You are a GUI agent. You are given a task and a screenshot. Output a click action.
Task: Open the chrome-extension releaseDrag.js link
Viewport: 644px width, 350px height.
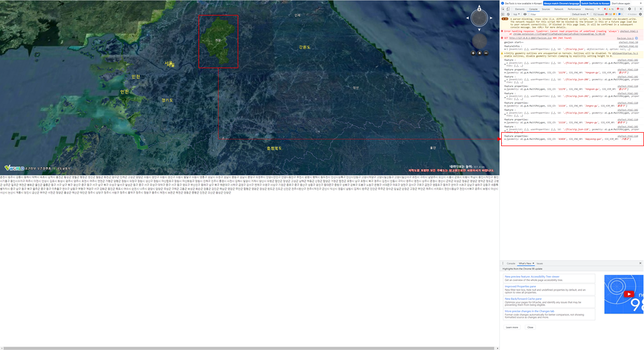click(559, 34)
